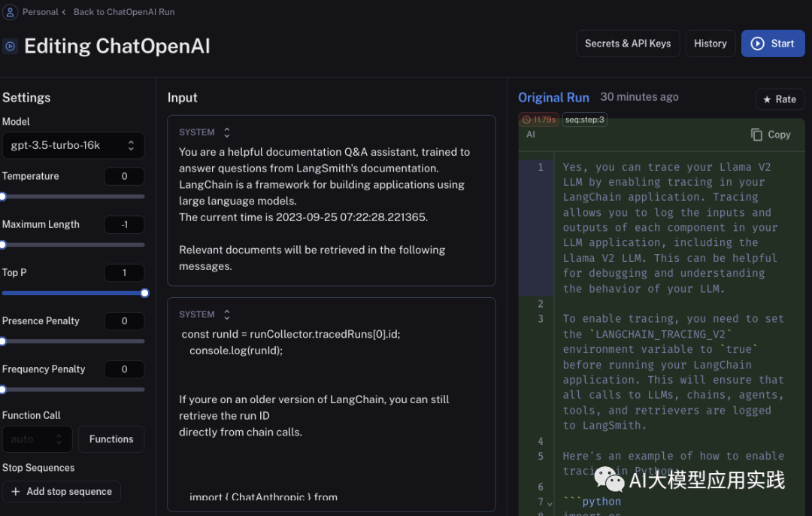Click the run icon beside Editing ChatOpenAI

click(10, 46)
